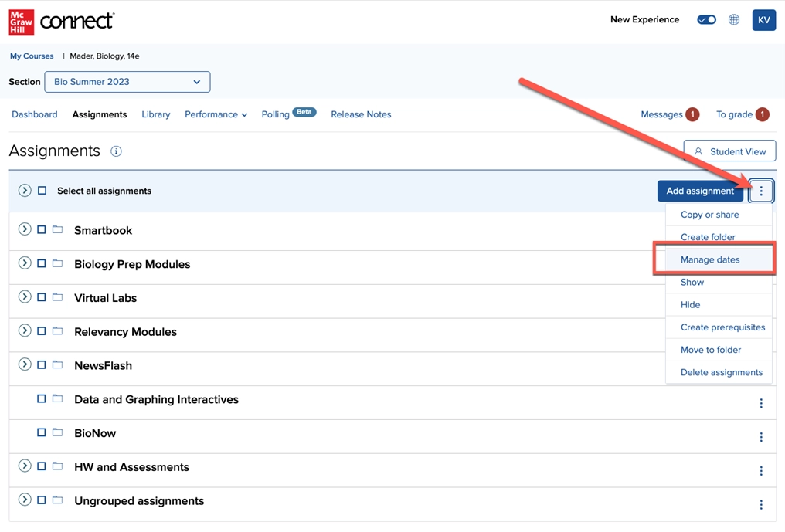This screenshot has width=785, height=532.
Task: Click the To grade notification badge
Action: coord(762,114)
